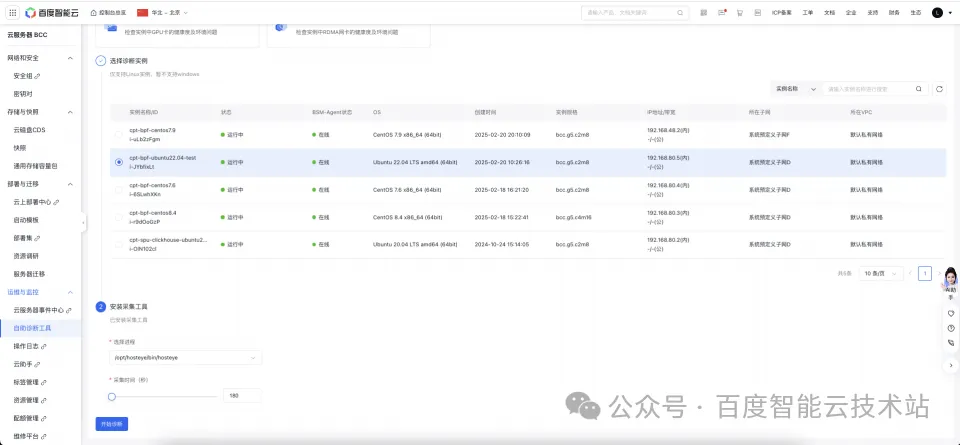Select radio for cpt-bpf-centos7.6 instance
Viewport: 960px width, 445px height.
click(119, 190)
